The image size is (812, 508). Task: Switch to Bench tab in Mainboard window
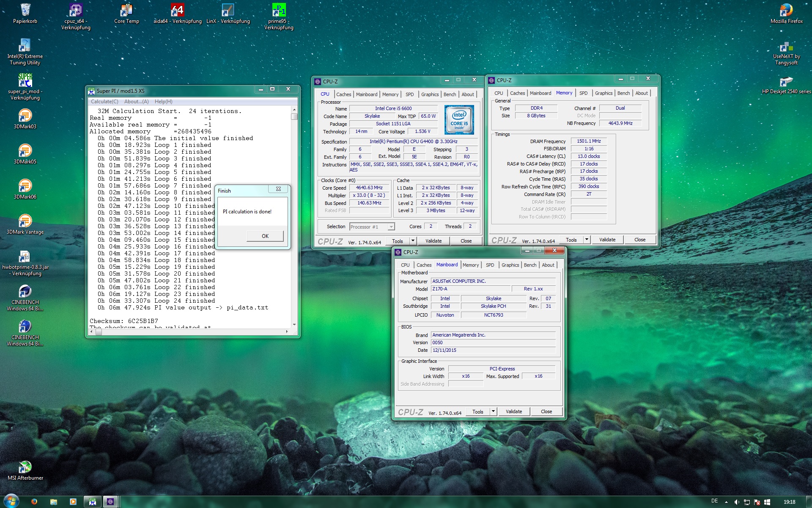coord(530,265)
